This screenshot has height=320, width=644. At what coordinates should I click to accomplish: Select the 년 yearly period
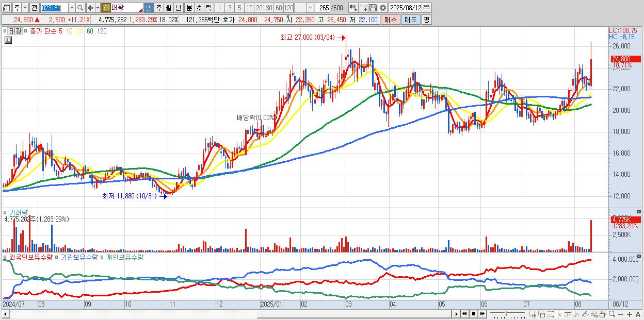178,8
